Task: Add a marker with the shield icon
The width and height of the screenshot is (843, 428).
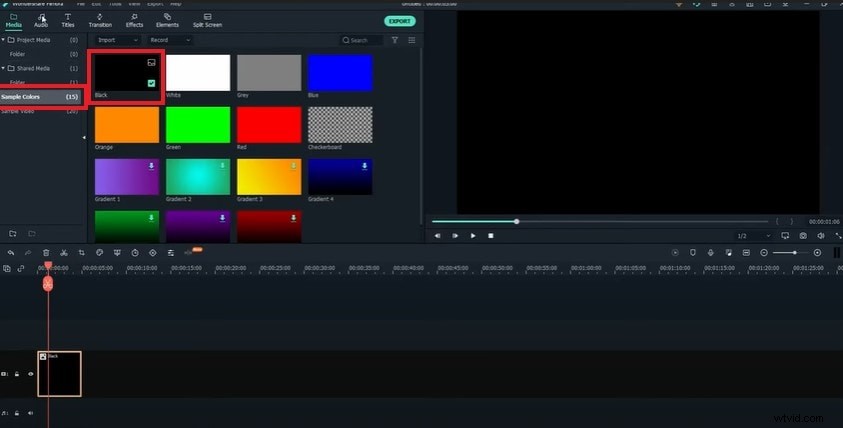Action: (693, 253)
